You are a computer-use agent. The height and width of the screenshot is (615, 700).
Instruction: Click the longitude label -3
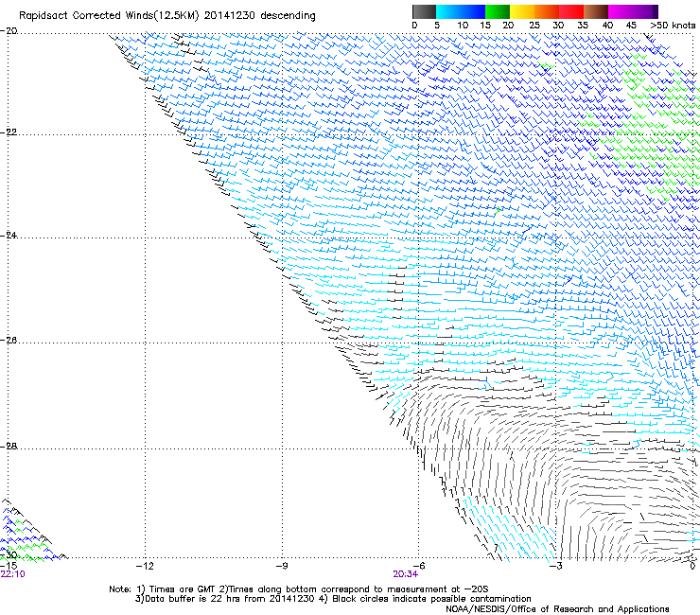click(555, 567)
